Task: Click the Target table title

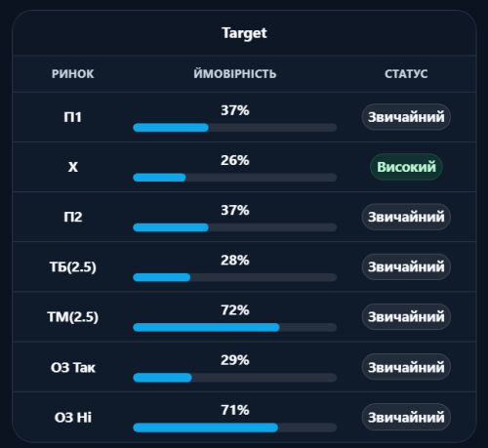Action: pyautogui.click(x=244, y=33)
